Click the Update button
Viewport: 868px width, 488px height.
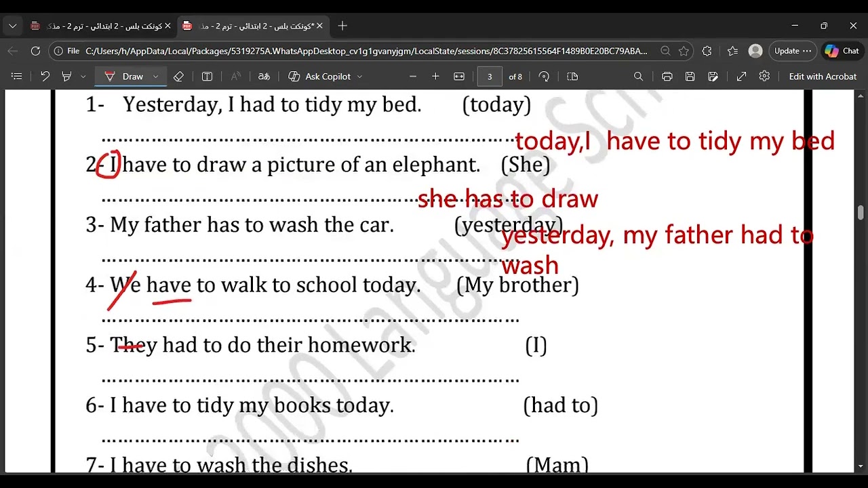click(793, 51)
